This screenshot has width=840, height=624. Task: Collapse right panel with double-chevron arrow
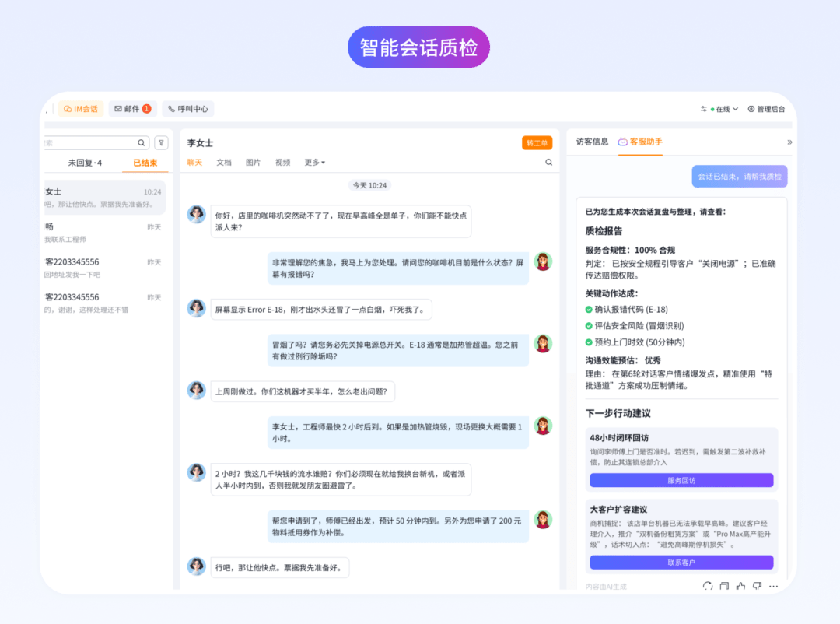click(x=789, y=142)
